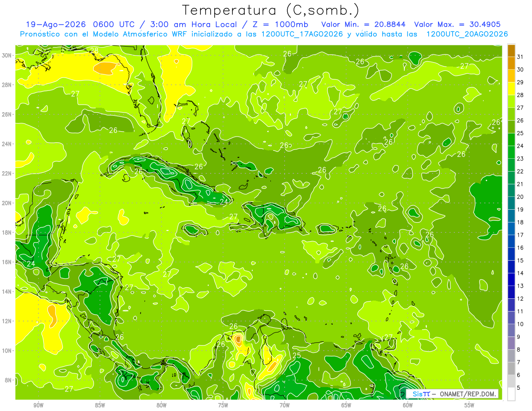This screenshot has height=411, width=532.
Task: Click yellow swatch between 28 and 29
Action: [511, 89]
